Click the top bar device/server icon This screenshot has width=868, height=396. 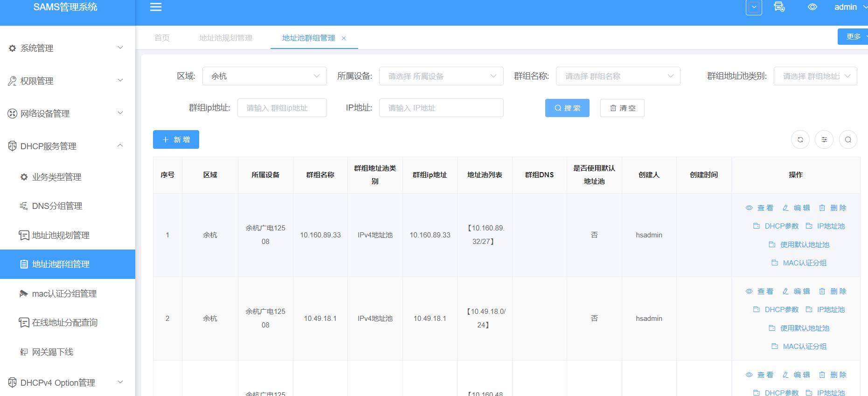coord(779,7)
